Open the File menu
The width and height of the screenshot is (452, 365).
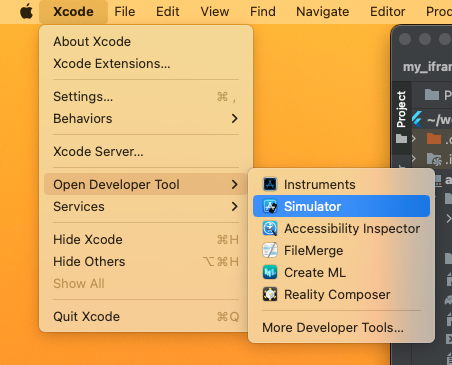pyautogui.click(x=125, y=12)
